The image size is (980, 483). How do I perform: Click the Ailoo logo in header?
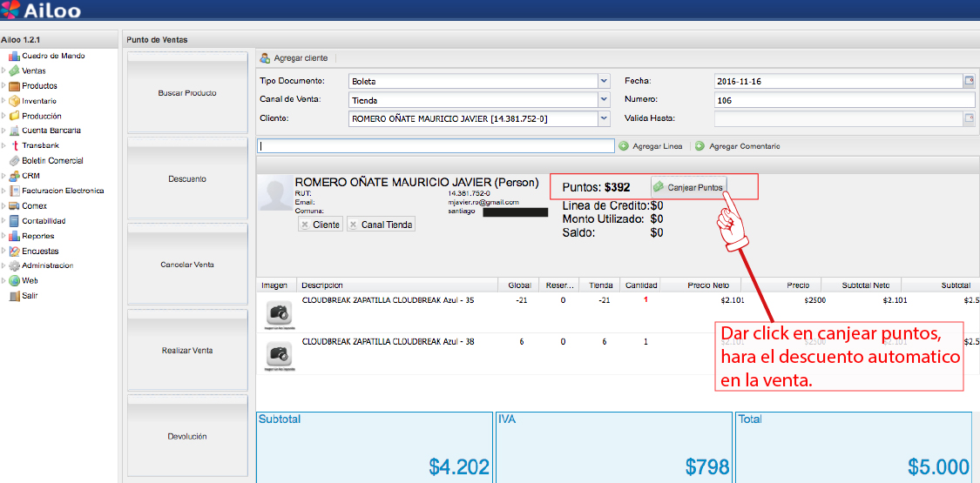41,10
